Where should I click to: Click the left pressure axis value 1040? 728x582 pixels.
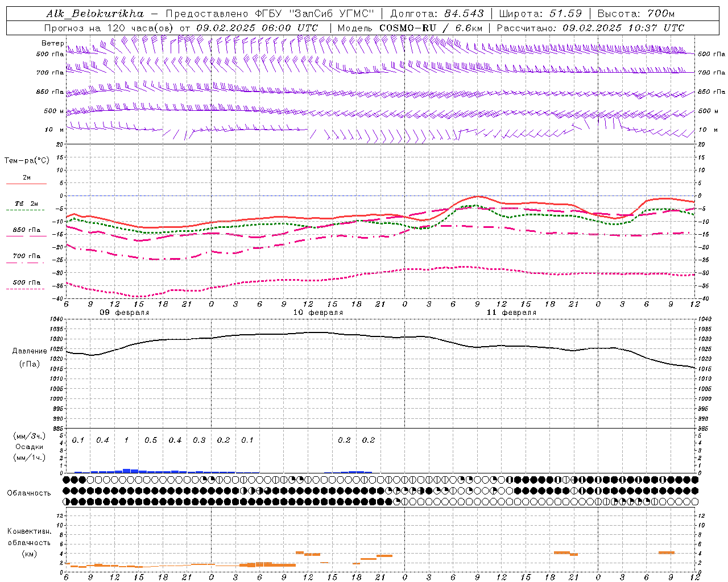[x=57, y=319]
